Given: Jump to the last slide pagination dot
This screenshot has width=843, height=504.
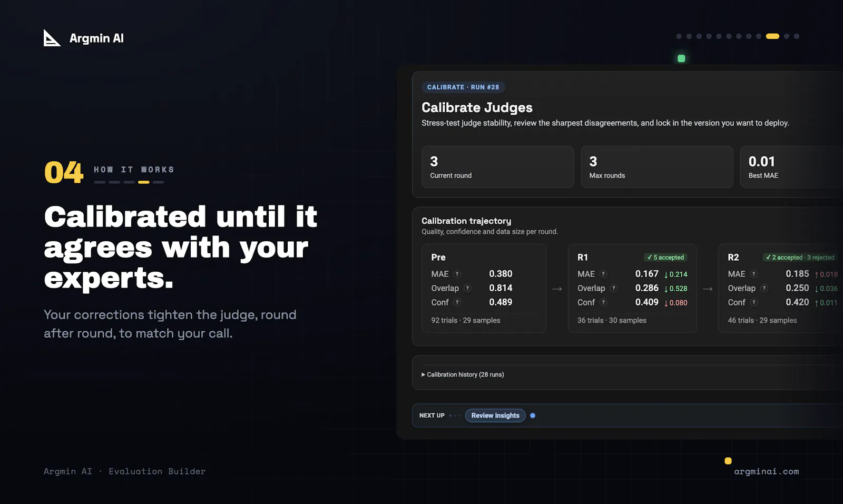Looking at the screenshot, I should pos(797,36).
